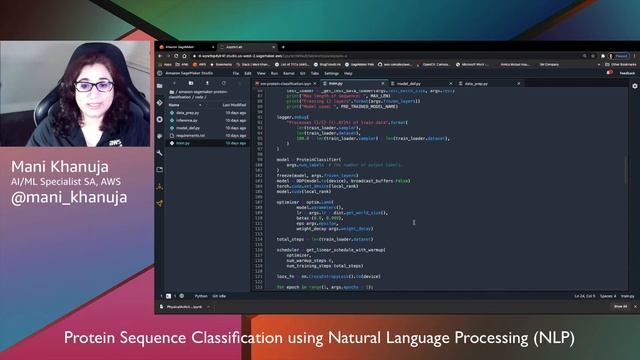Expand the downloaded file options chevron
Image resolution: width=640 pixels, height=360 pixels.
[209, 307]
